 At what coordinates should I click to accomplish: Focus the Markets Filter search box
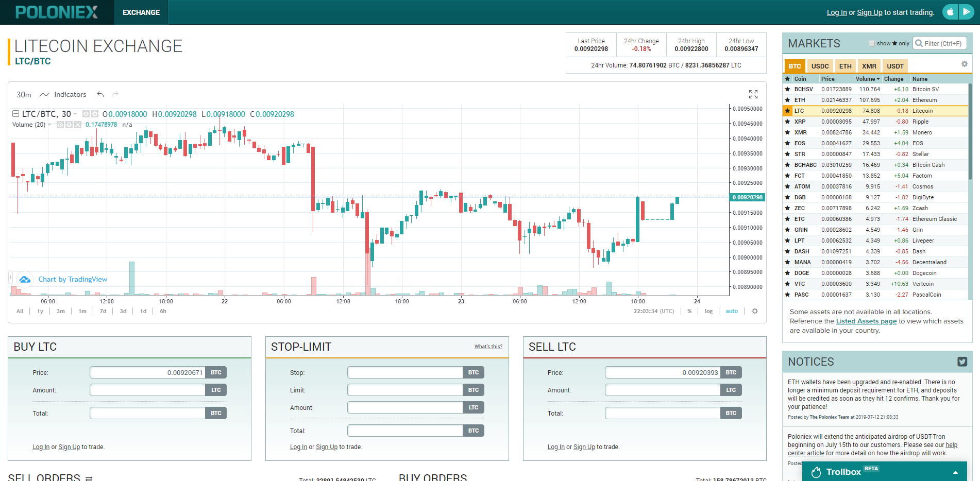(x=940, y=43)
